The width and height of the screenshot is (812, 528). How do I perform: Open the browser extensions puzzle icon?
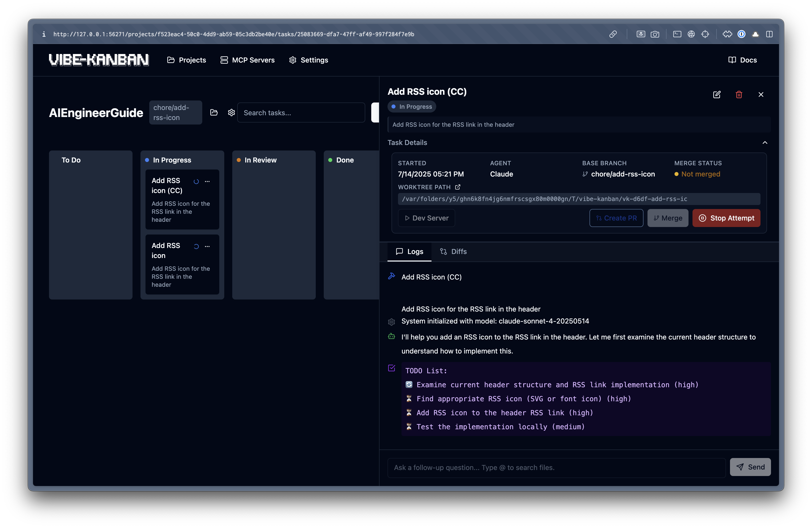pyautogui.click(x=727, y=34)
